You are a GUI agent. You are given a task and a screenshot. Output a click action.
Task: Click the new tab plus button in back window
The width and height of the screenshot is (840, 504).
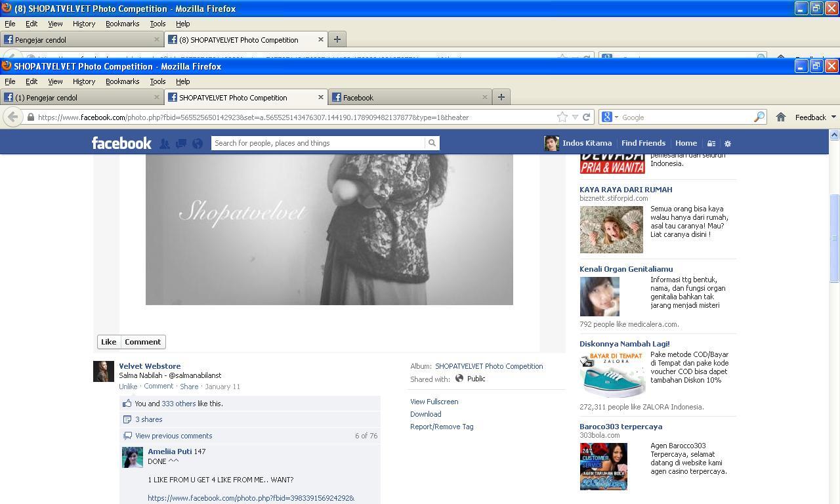[337, 39]
